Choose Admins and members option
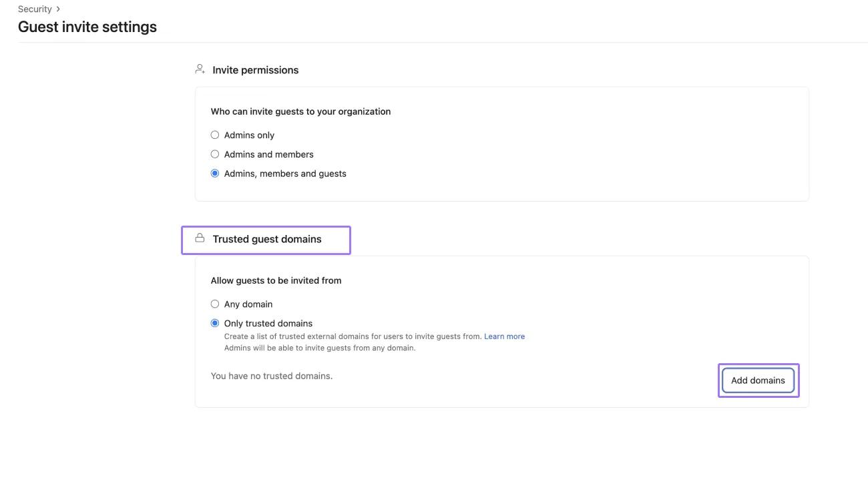This screenshot has height=486, width=868. tap(215, 154)
